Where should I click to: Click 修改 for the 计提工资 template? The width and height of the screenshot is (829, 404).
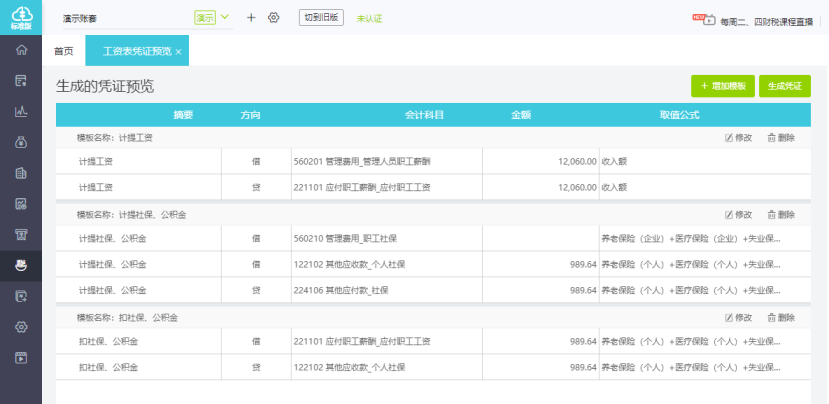click(x=738, y=137)
